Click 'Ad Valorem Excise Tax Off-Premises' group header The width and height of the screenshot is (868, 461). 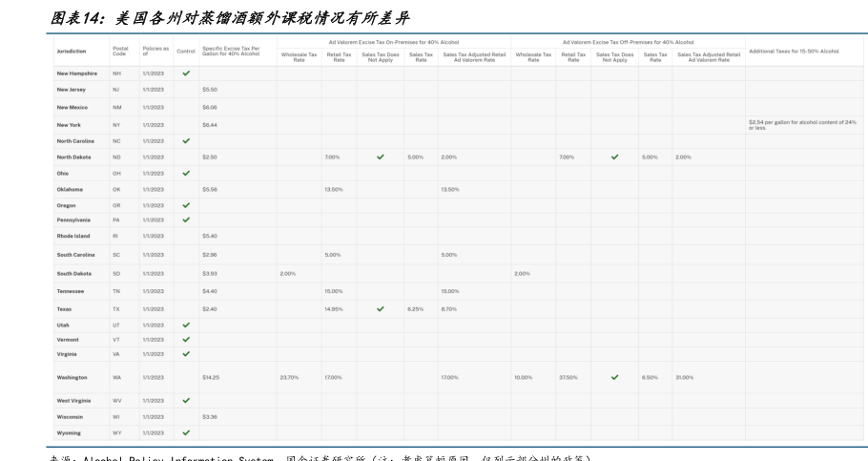[x=629, y=42]
